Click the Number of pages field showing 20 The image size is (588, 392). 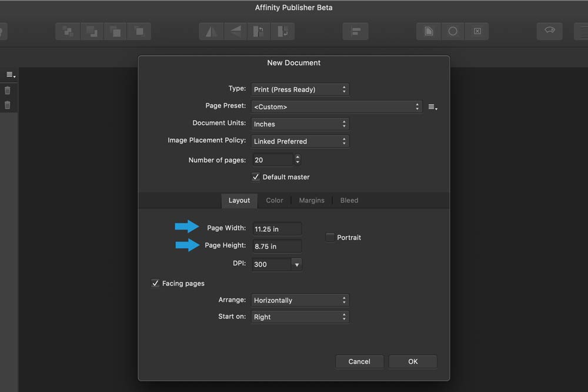tap(273, 160)
